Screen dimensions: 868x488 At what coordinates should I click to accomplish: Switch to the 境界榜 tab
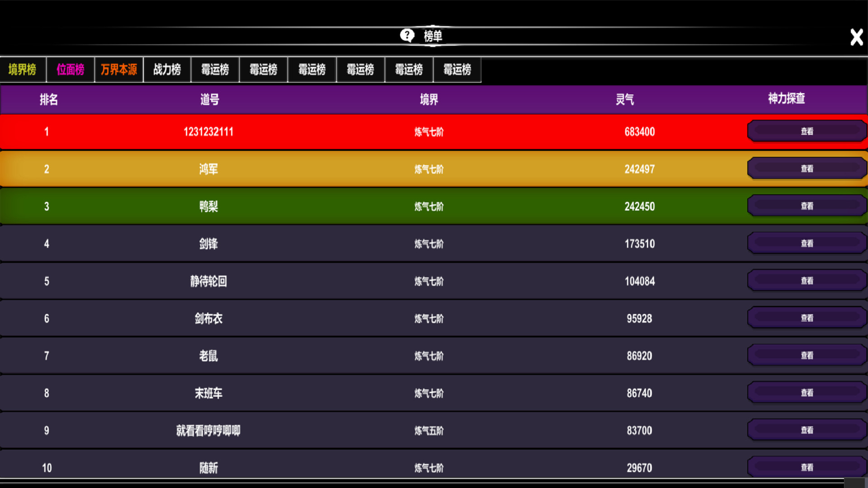click(23, 70)
